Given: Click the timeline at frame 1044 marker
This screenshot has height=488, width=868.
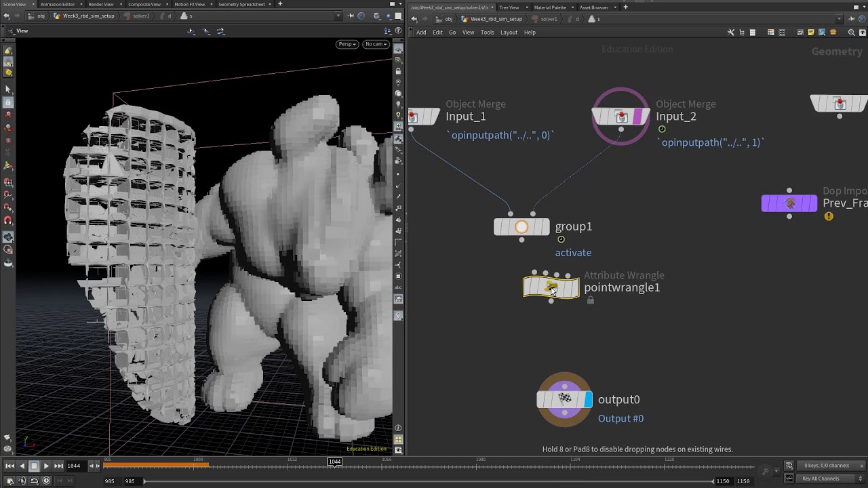Looking at the screenshot, I should [x=335, y=462].
